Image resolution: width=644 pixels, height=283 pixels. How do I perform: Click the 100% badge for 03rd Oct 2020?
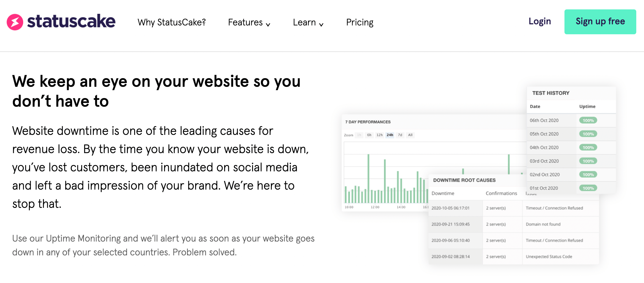pyautogui.click(x=588, y=161)
